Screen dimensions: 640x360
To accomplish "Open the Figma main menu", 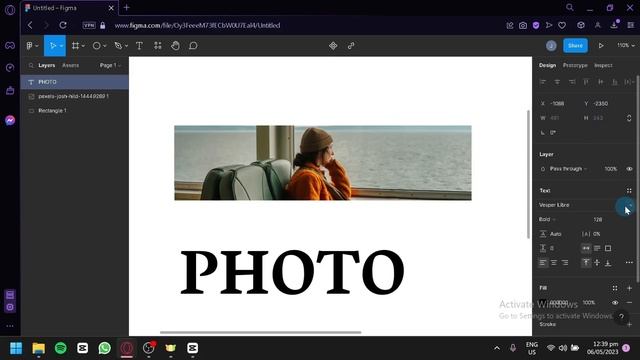I will pos(29,46).
